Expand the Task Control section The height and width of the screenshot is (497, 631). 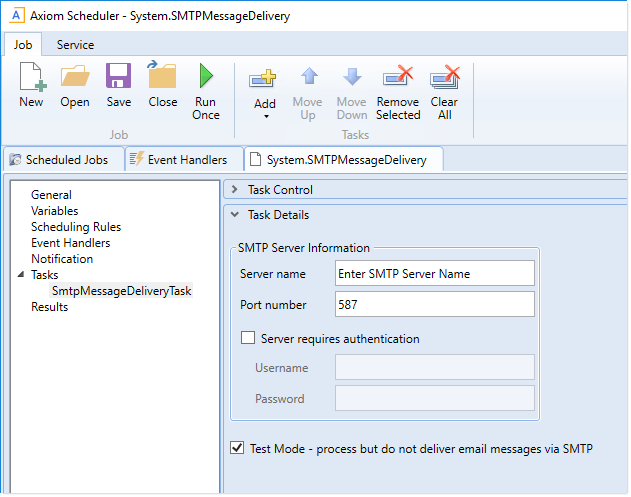coord(234,190)
